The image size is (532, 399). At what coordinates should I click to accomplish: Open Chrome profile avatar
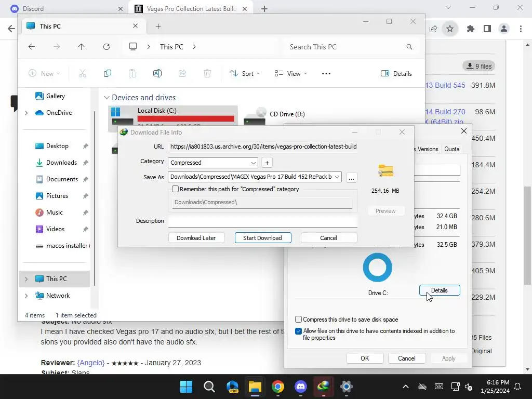(504, 29)
